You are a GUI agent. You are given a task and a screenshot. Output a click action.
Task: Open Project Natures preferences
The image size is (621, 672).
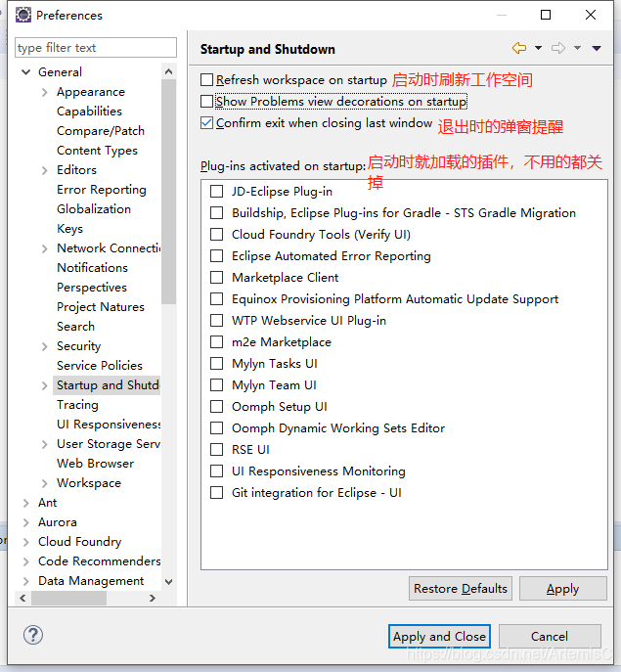point(101,307)
